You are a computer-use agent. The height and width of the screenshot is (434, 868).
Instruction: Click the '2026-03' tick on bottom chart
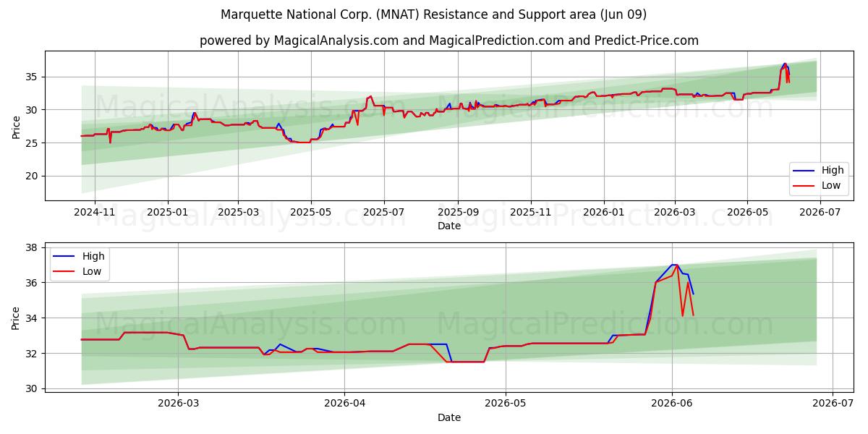pos(178,404)
